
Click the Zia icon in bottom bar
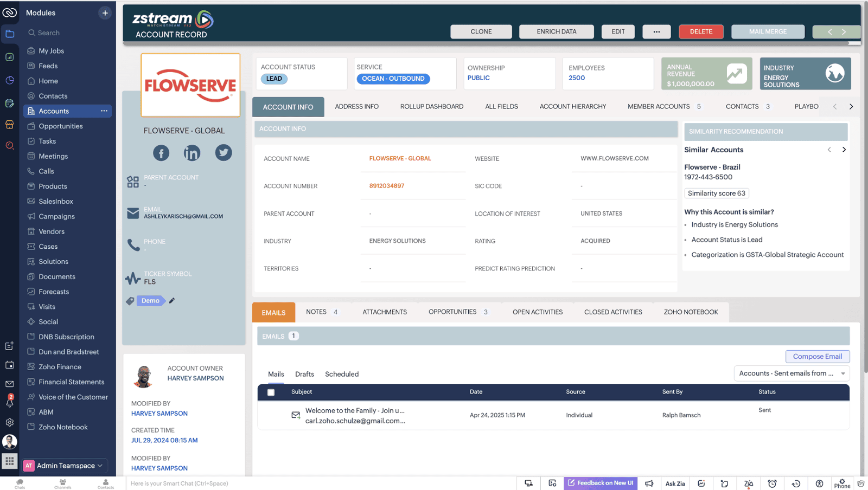(749, 483)
